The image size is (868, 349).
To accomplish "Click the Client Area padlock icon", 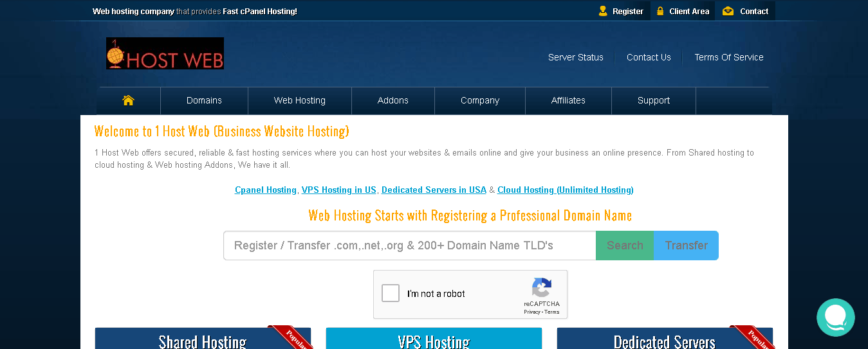I will click(x=660, y=11).
